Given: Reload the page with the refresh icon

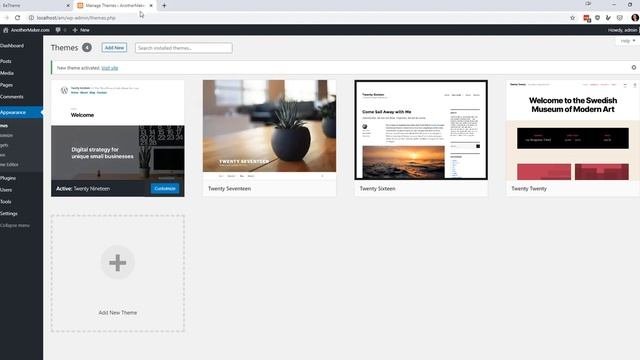Looking at the screenshot, I should [x=18, y=18].
